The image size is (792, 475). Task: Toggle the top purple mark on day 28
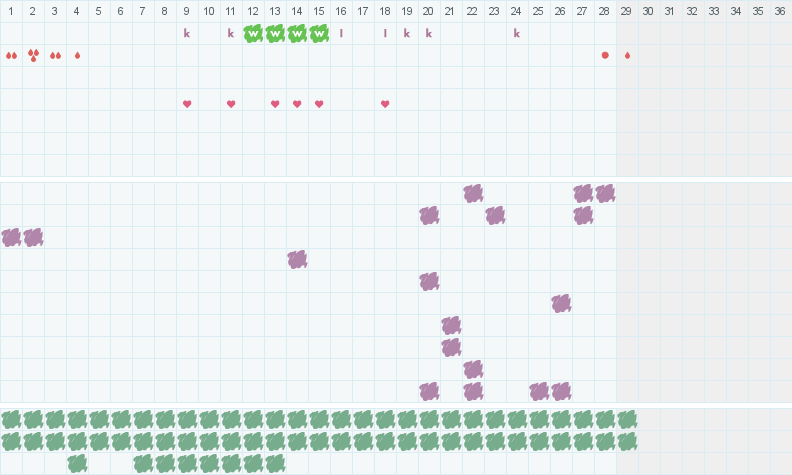605,193
